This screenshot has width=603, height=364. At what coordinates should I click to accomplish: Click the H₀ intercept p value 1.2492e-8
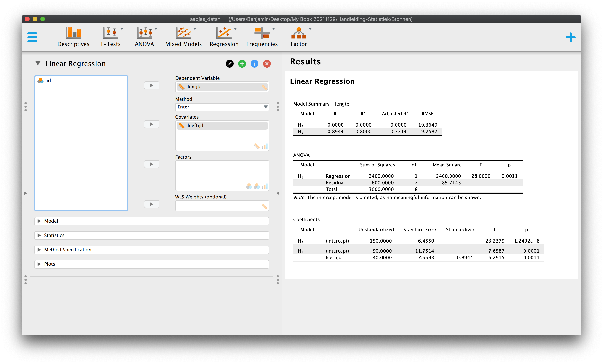coord(527,241)
